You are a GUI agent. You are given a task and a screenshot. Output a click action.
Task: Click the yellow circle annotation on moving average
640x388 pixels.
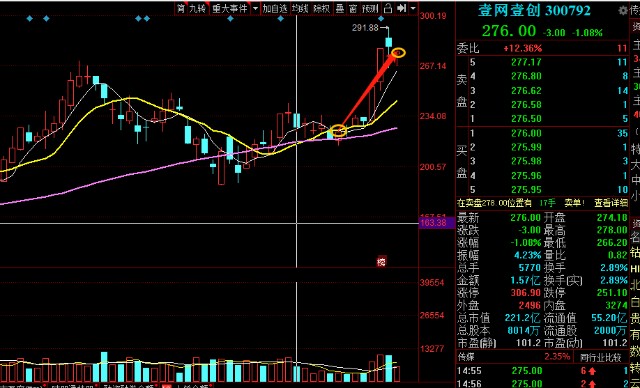338,131
